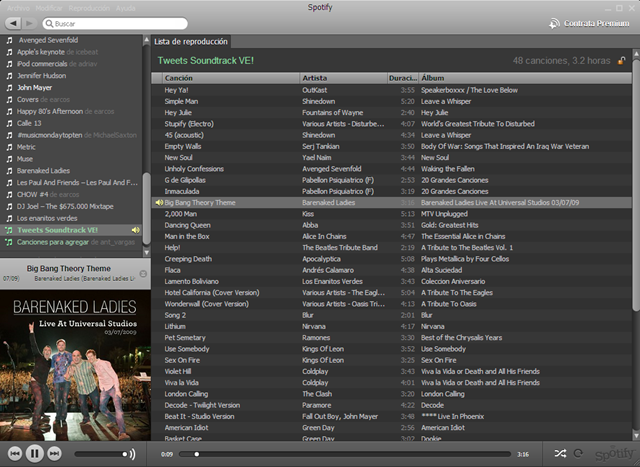Click the Big Bang Theory Theme now-playing title

click(69, 268)
